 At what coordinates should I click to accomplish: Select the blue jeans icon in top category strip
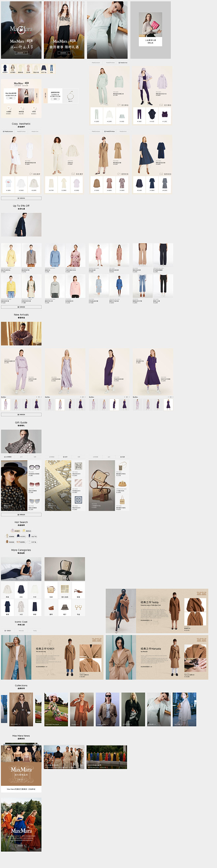click(x=51, y=69)
